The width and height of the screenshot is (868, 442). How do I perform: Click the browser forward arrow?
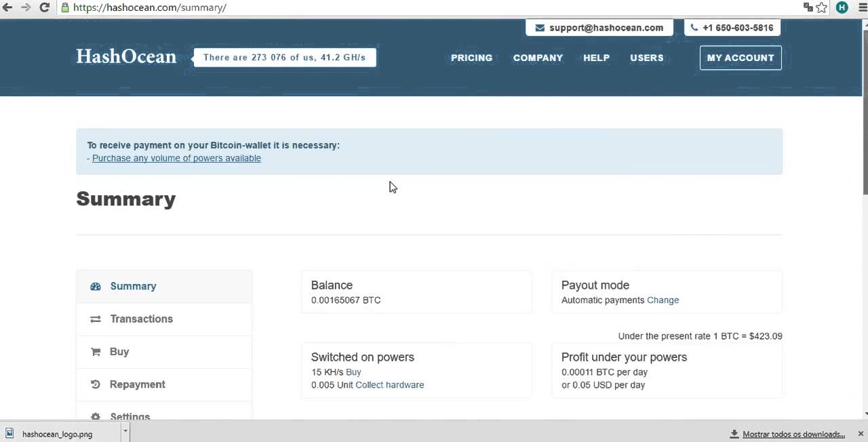[26, 7]
